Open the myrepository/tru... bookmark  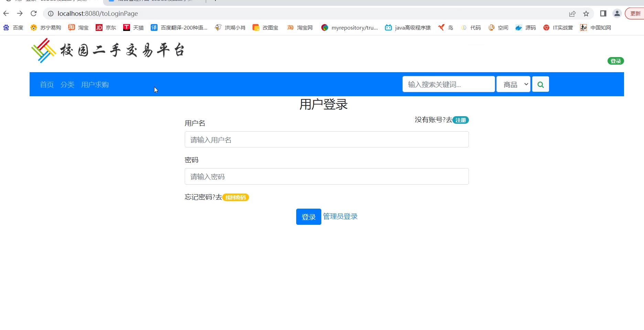click(x=350, y=27)
